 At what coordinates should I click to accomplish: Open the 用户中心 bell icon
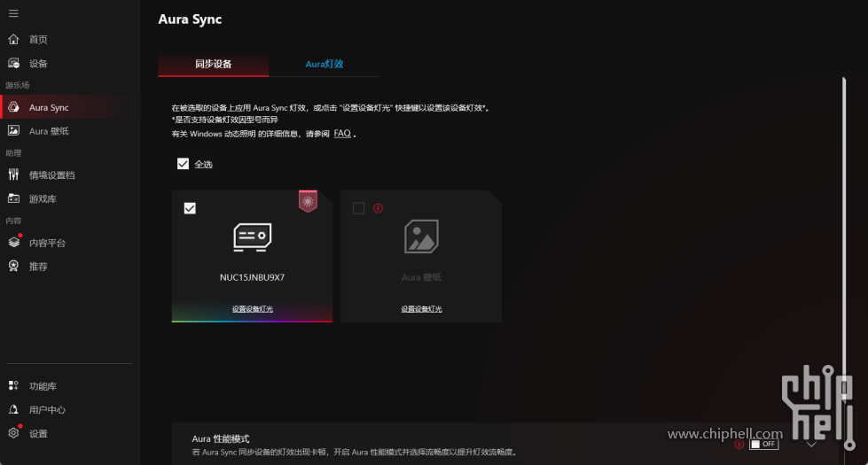coord(13,410)
